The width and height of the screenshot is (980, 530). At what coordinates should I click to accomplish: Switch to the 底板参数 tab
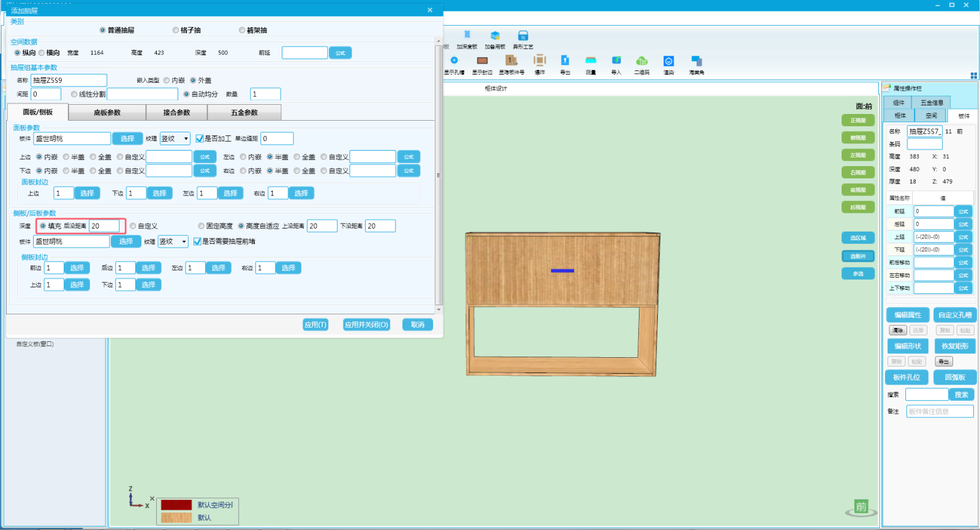coord(107,113)
